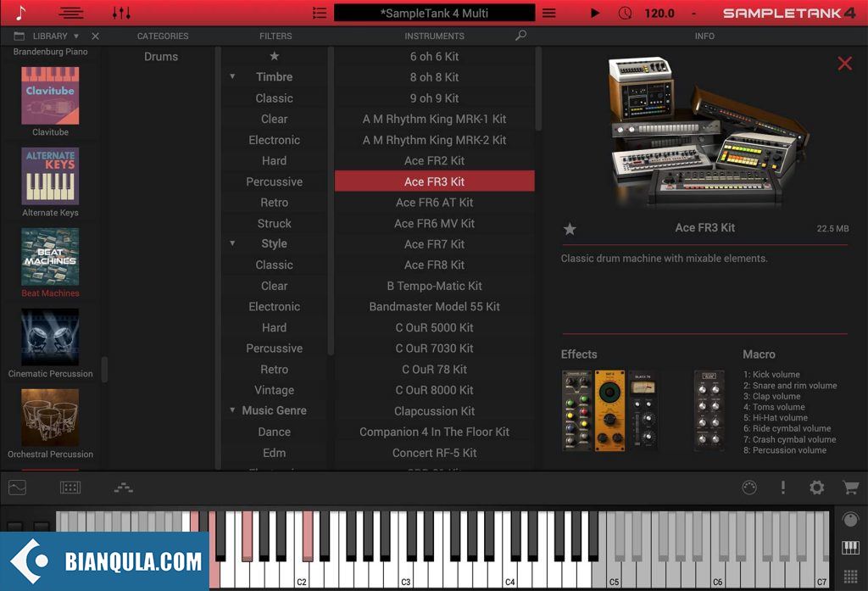This screenshot has width=868, height=591.
Task: Open the arpeggiator pattern icon
Action: pyautogui.click(x=124, y=488)
